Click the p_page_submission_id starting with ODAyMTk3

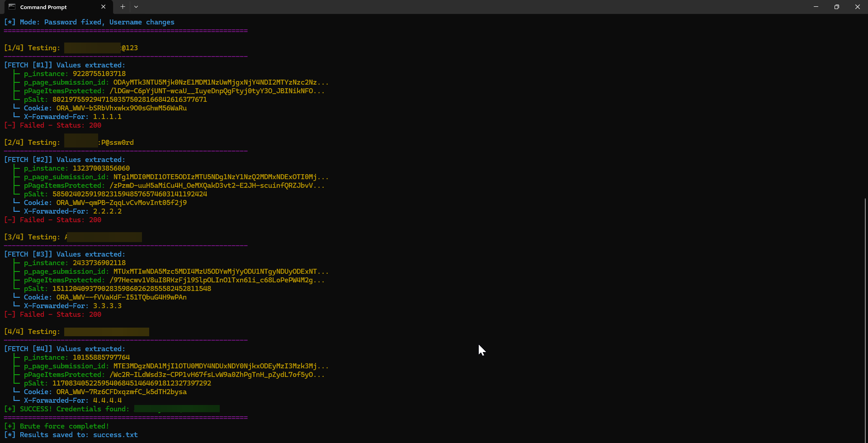(221, 82)
